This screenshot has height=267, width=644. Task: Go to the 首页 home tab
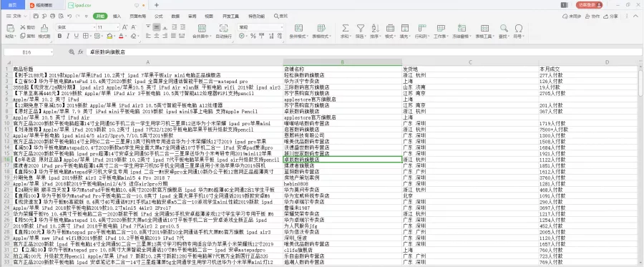tap(12, 5)
